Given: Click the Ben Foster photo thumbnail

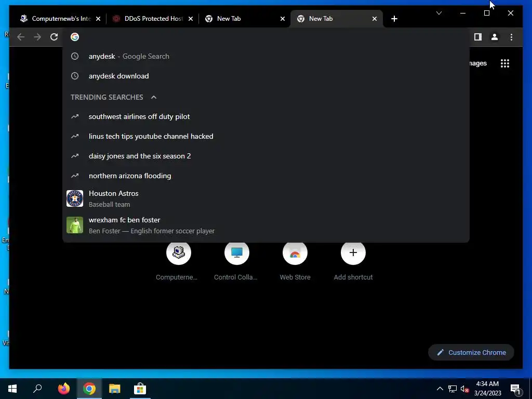Looking at the screenshot, I should tap(75, 225).
